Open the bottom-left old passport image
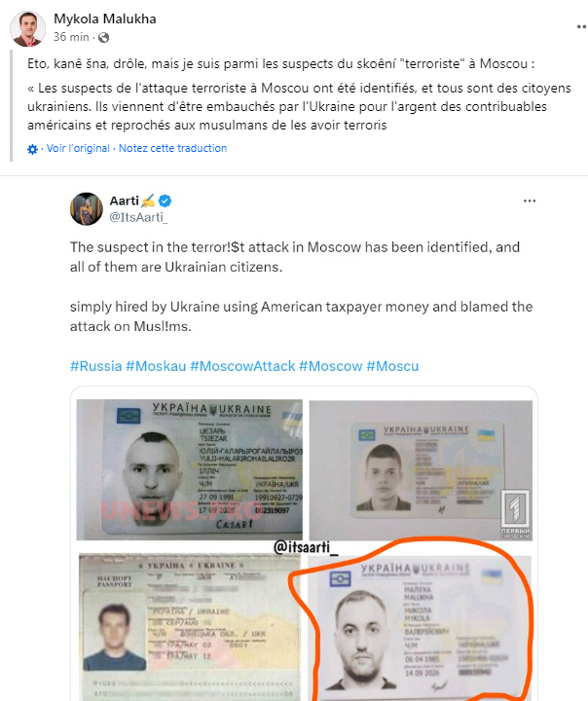The width and height of the screenshot is (588, 701). pos(190,627)
